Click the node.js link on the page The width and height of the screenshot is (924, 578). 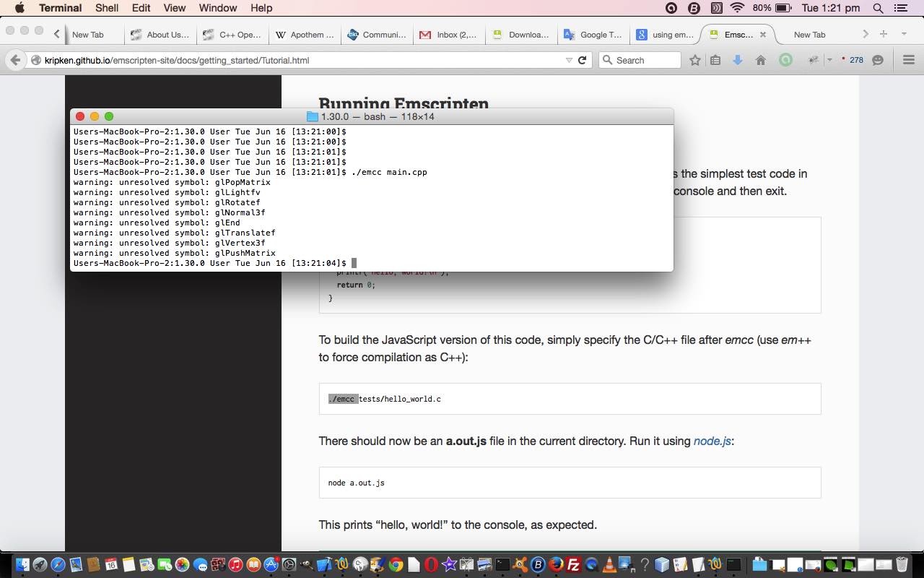pyautogui.click(x=712, y=441)
